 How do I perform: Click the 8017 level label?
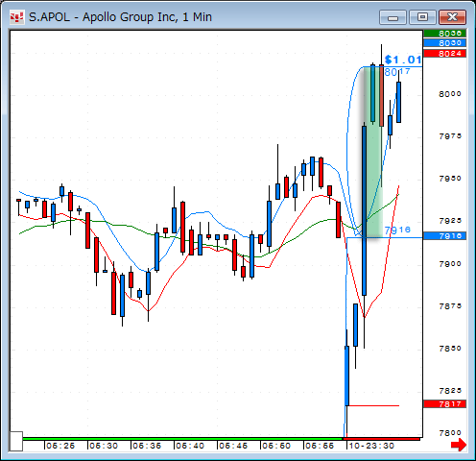pos(397,72)
